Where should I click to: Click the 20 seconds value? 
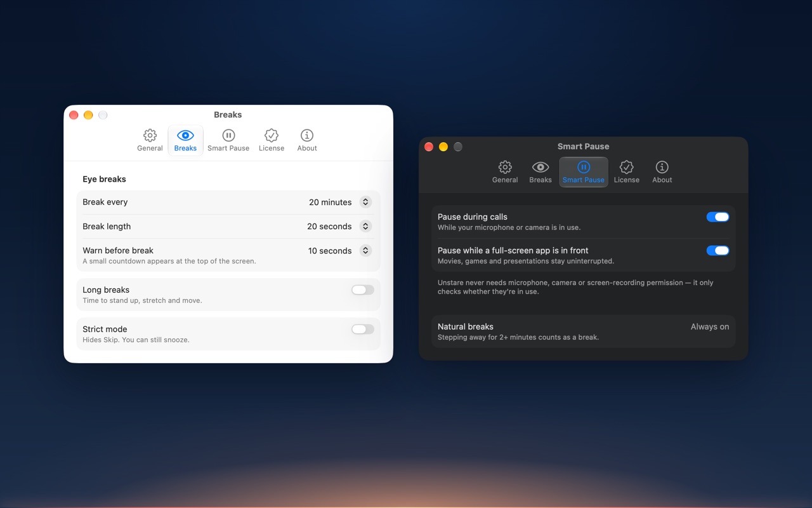click(329, 226)
